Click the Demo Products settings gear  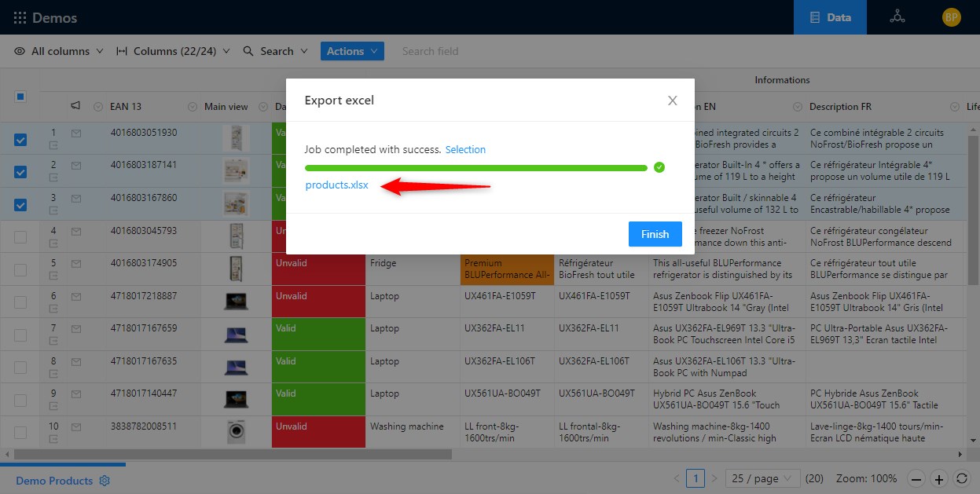(105, 481)
